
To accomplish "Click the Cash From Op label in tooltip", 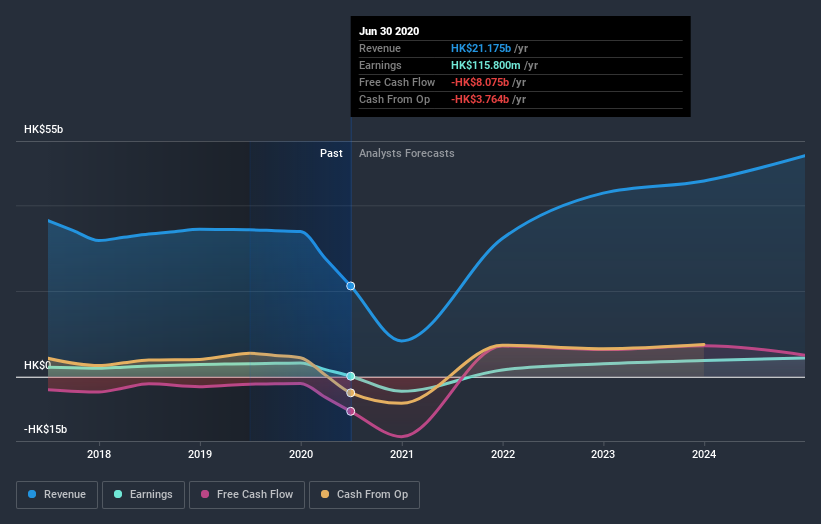I will [395, 99].
